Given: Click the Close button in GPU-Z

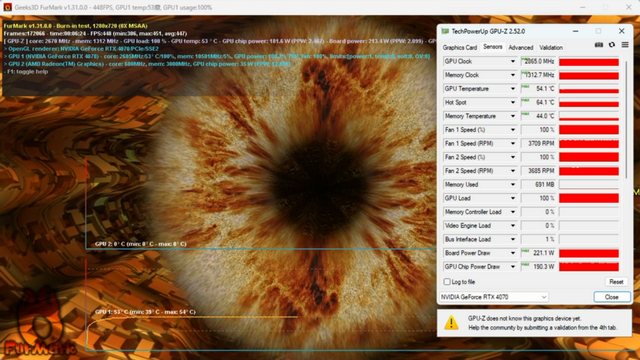Looking at the screenshot, I should pos(611,297).
